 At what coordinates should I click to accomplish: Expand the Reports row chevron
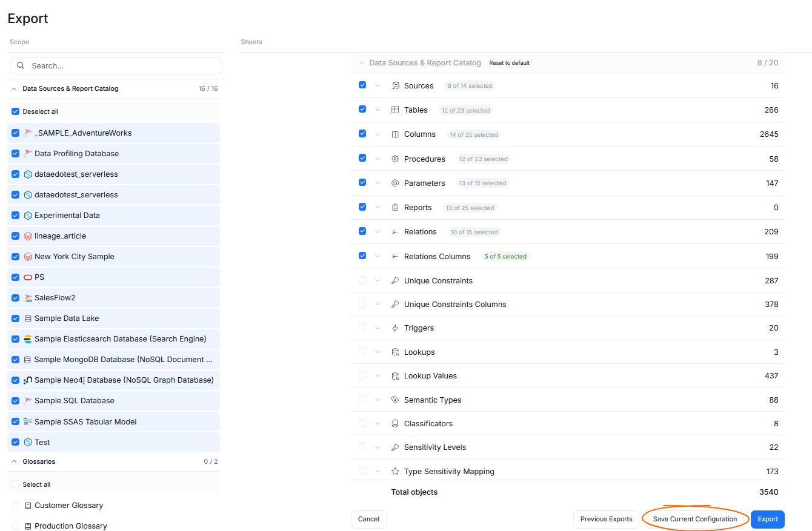click(x=378, y=207)
